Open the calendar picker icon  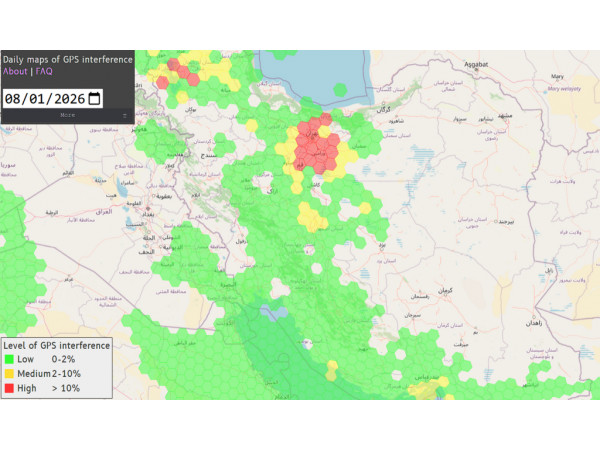click(x=94, y=98)
